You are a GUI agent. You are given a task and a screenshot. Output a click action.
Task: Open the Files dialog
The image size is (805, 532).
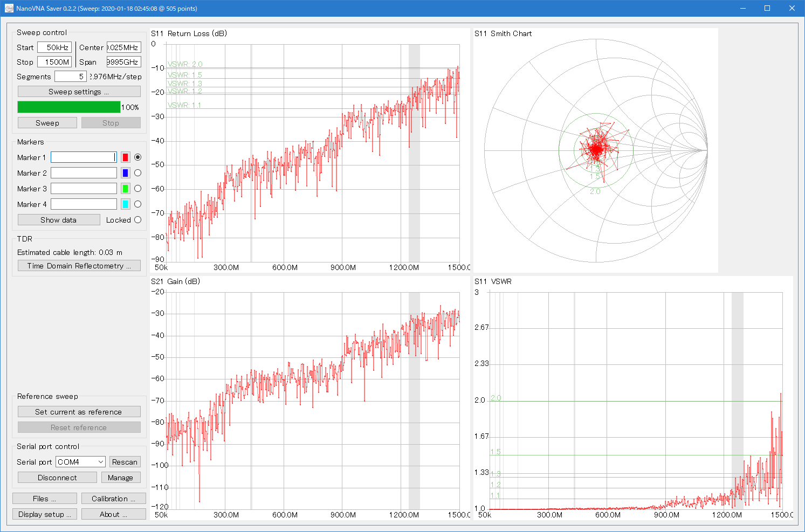(x=45, y=499)
